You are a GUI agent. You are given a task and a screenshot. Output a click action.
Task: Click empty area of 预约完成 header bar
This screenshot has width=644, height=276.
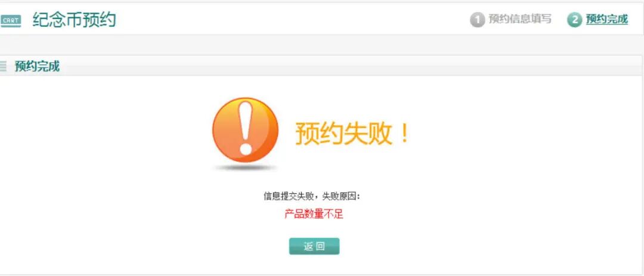tap(349, 66)
